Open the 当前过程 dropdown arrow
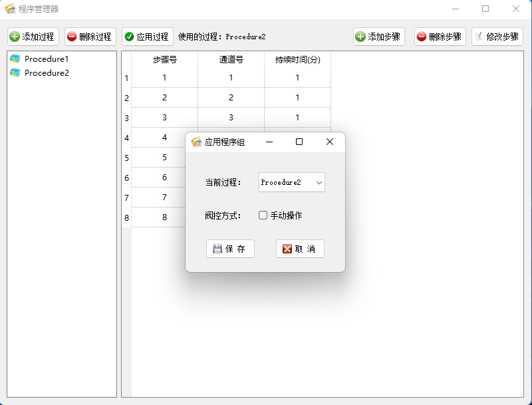Image resolution: width=532 pixels, height=405 pixels. (x=319, y=182)
